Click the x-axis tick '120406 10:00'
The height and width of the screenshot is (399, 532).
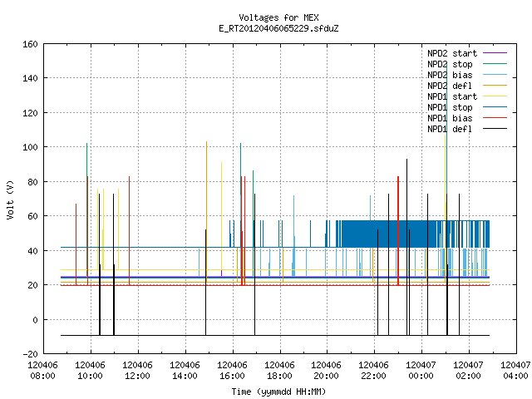[x=90, y=371]
